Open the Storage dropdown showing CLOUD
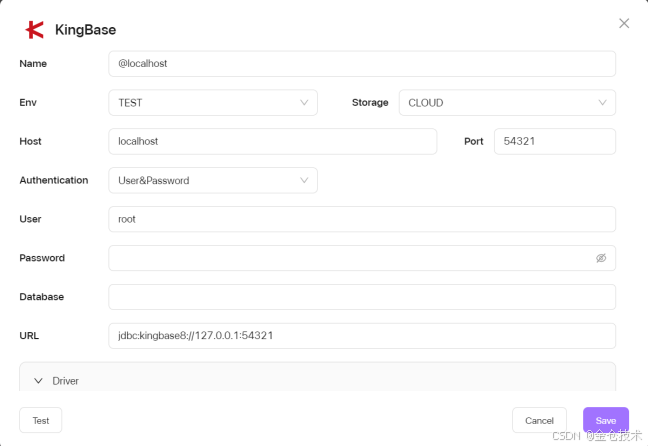Screen dimensions: 648x447 (506, 103)
